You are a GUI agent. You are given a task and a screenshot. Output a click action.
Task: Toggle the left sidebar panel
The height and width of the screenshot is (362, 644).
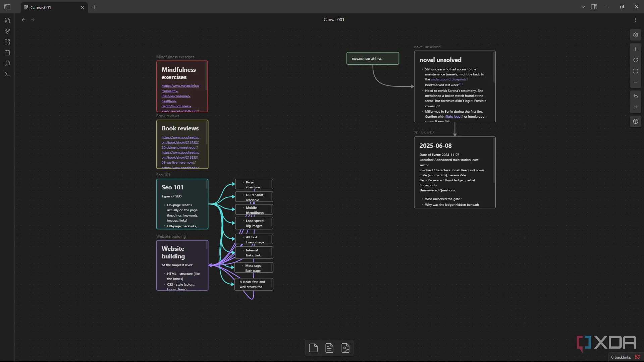7,7
